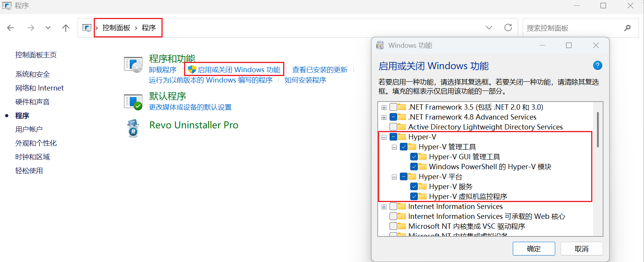Click the 搜索控制面板 search field
Viewport: 644px width, 262px height.
tap(572, 28)
